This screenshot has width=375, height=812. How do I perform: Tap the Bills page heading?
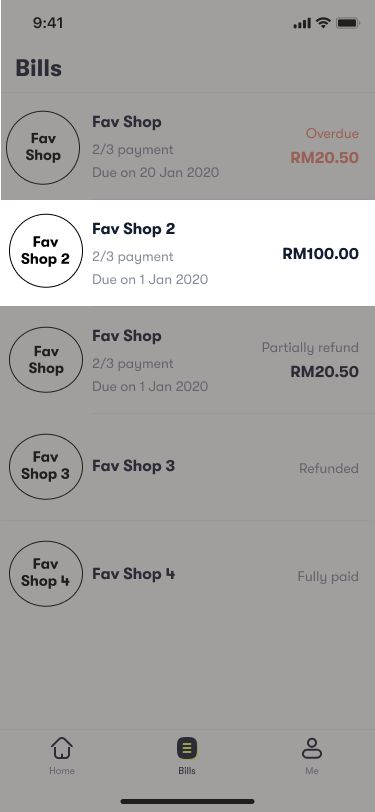[39, 68]
